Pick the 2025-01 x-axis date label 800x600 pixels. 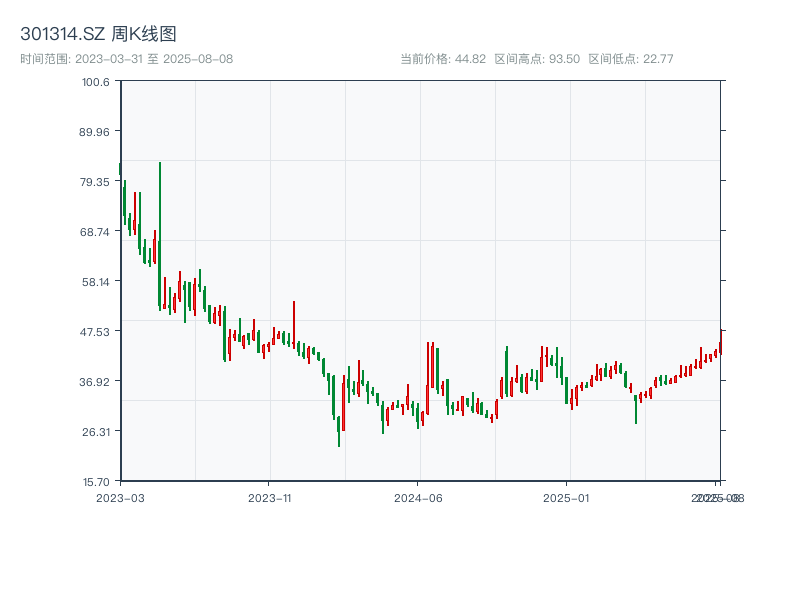[x=569, y=497]
